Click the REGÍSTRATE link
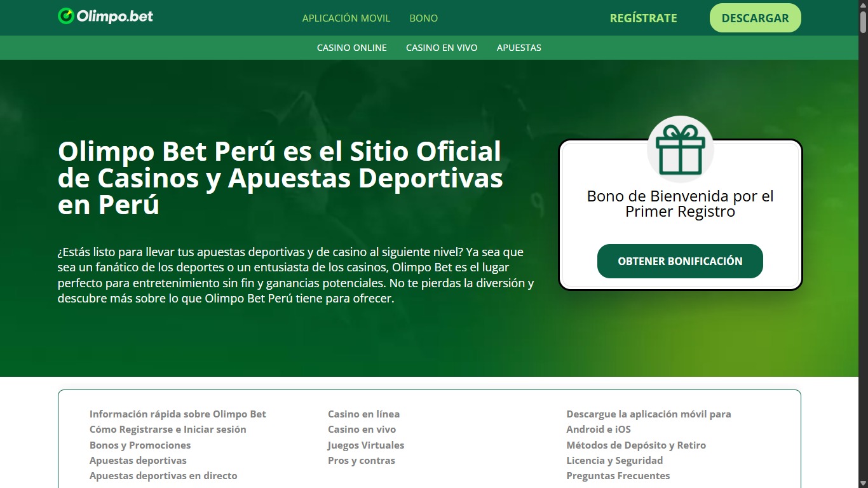Screen dimensions: 868x488 coord(644,18)
